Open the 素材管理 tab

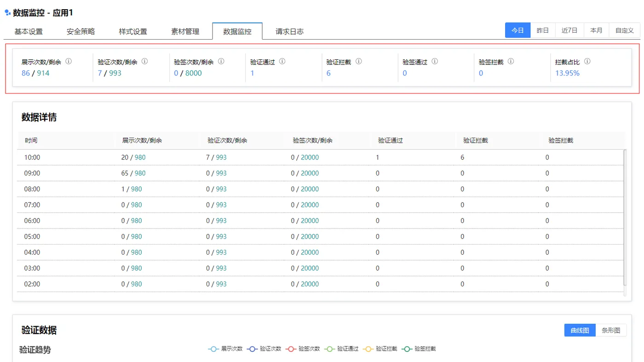point(185,31)
